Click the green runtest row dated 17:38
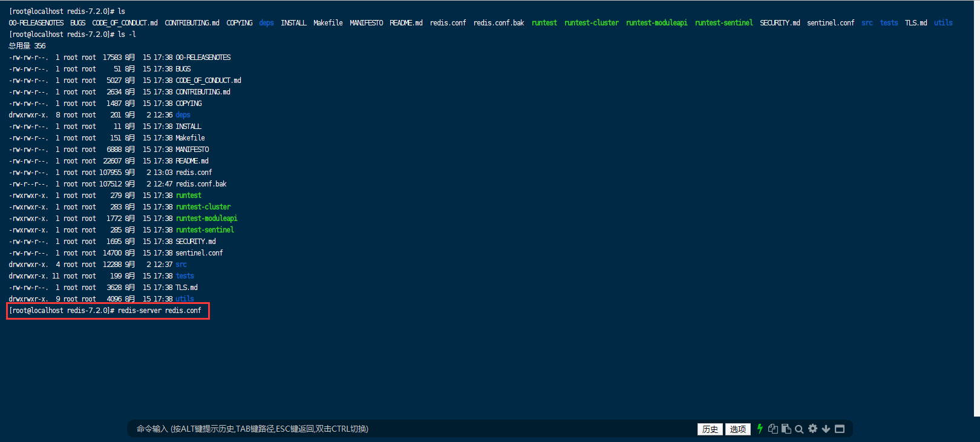Screen dimensions: 980x442 coord(105,196)
